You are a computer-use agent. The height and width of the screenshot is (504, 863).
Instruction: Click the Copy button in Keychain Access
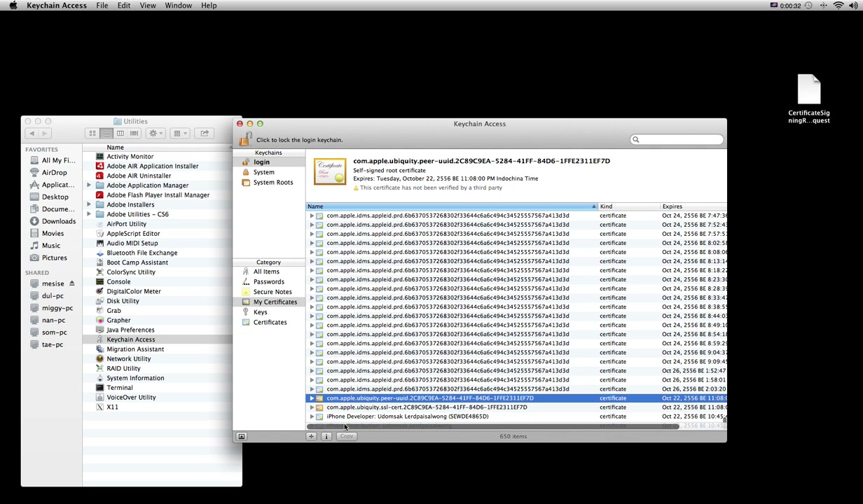[347, 436]
